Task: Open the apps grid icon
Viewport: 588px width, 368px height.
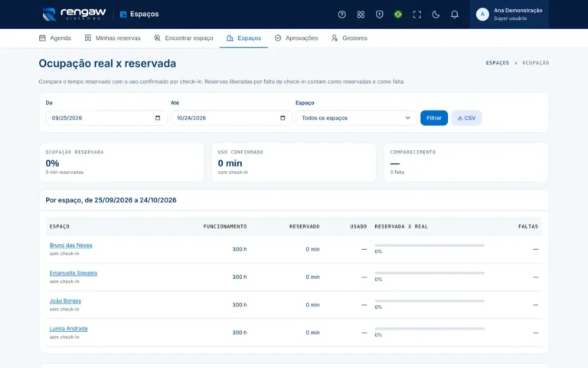Action: (361, 15)
